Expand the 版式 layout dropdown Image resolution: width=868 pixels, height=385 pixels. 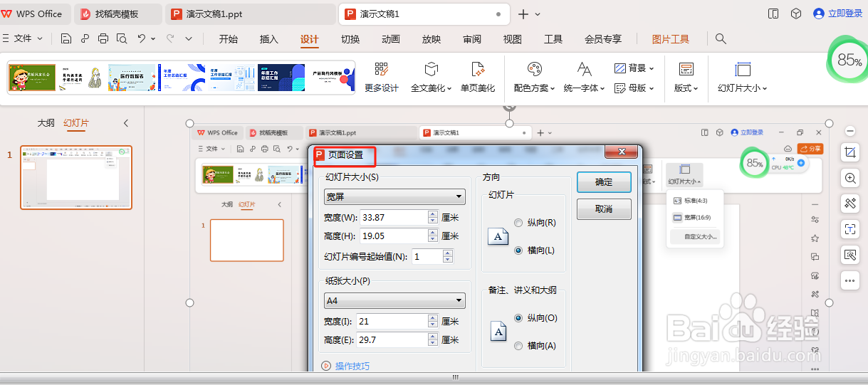(x=686, y=77)
